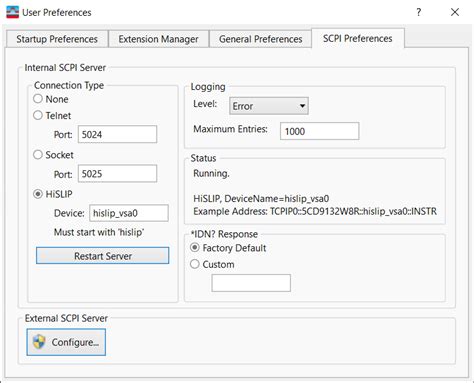Click the 'Status' group title

tap(203, 158)
